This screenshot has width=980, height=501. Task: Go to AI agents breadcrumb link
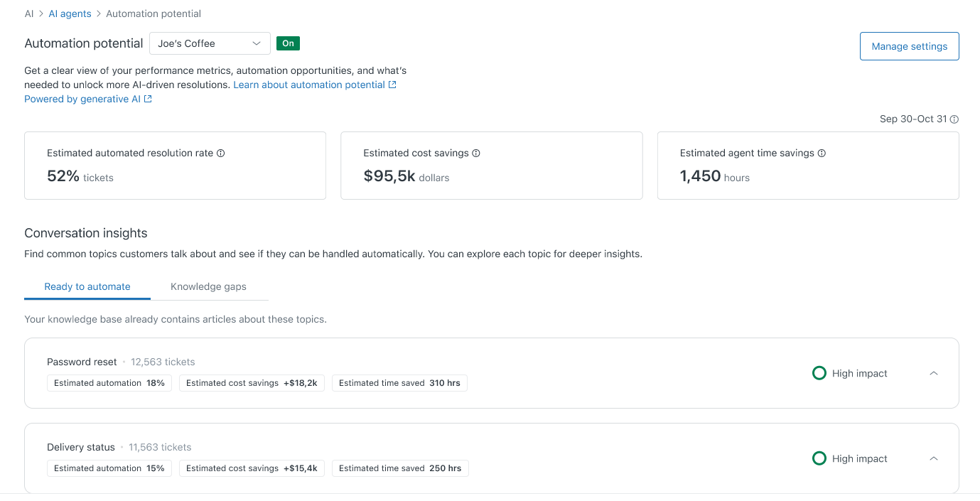(70, 14)
